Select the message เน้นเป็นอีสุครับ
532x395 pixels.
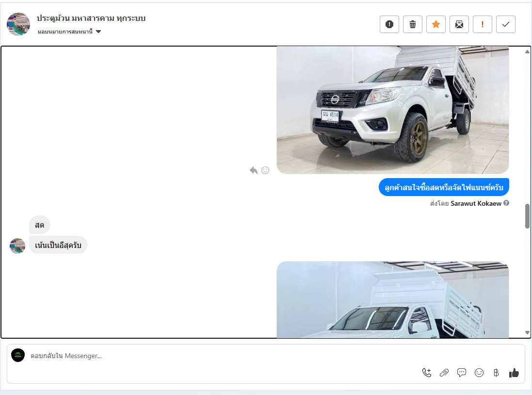tap(58, 245)
